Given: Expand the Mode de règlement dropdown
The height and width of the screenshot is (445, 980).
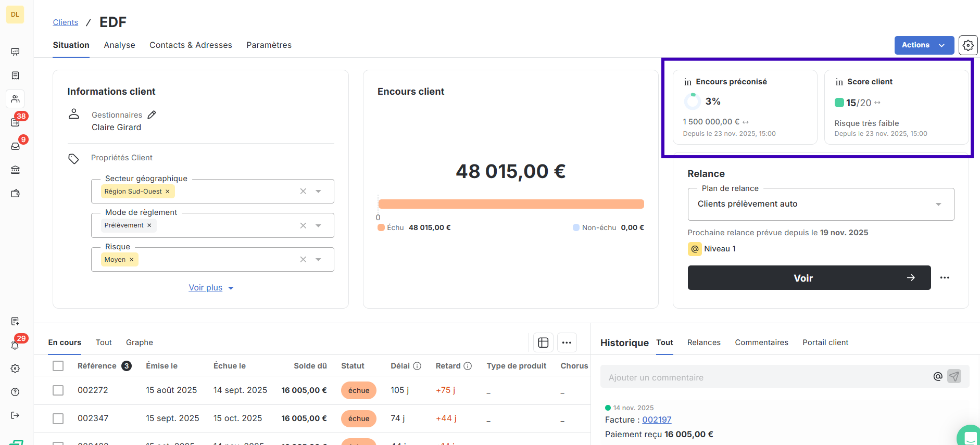Looking at the screenshot, I should (318, 225).
